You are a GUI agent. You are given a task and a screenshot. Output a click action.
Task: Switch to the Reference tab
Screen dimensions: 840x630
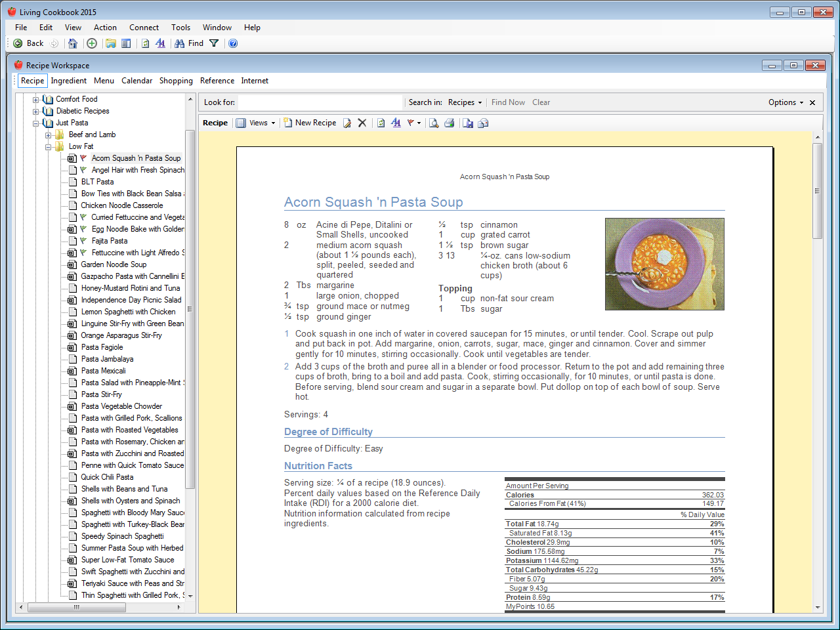tap(217, 81)
